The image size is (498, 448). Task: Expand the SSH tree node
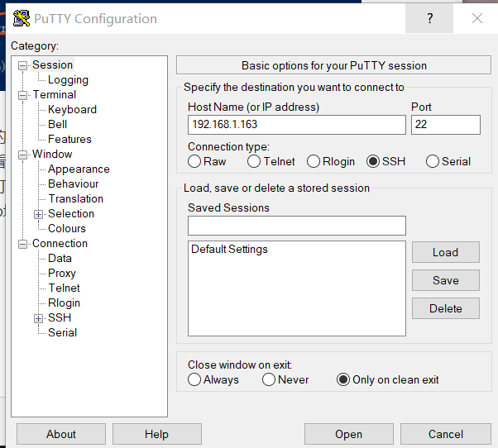coord(38,318)
